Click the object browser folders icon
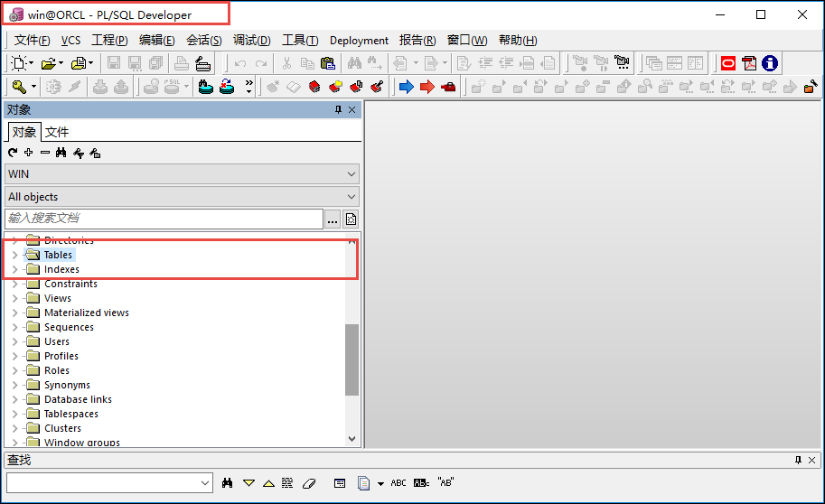 pyautogui.click(x=95, y=153)
